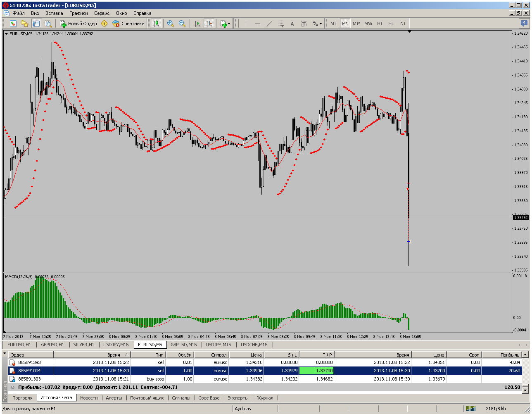Select the horizontal line drawing tool
Screen dimensions: 532x414
click(257, 24)
